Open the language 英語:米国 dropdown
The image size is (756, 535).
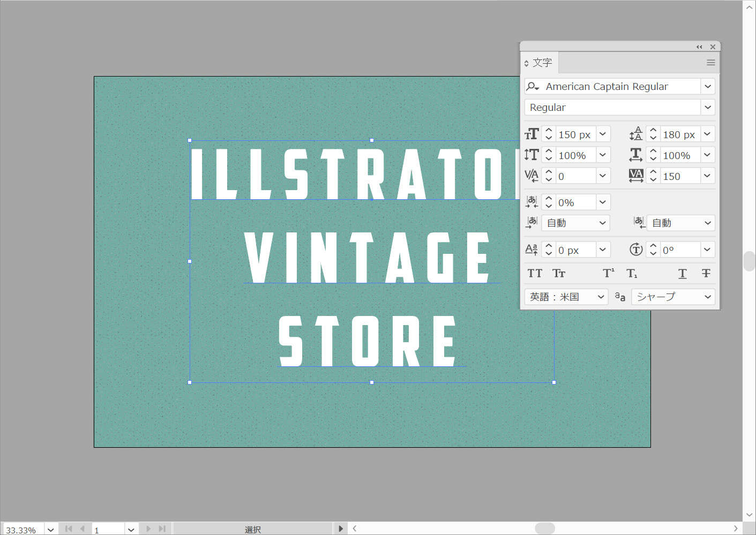(601, 297)
